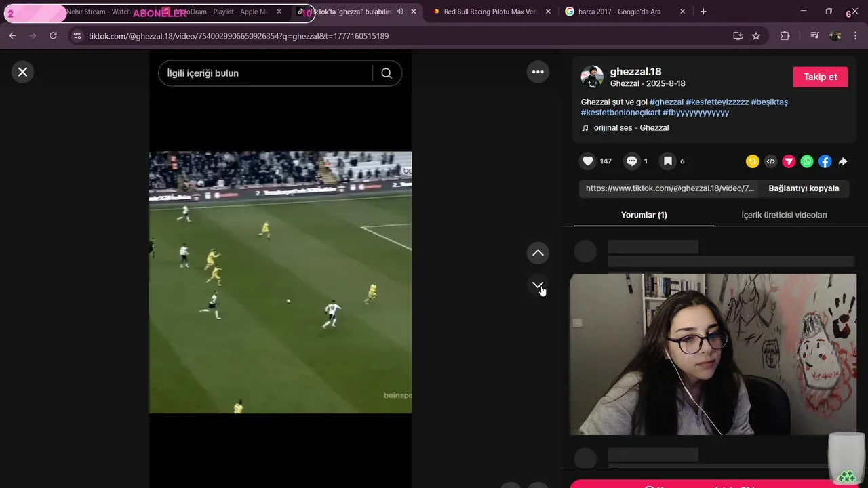Bookmark this page with star icon

[x=756, y=36]
